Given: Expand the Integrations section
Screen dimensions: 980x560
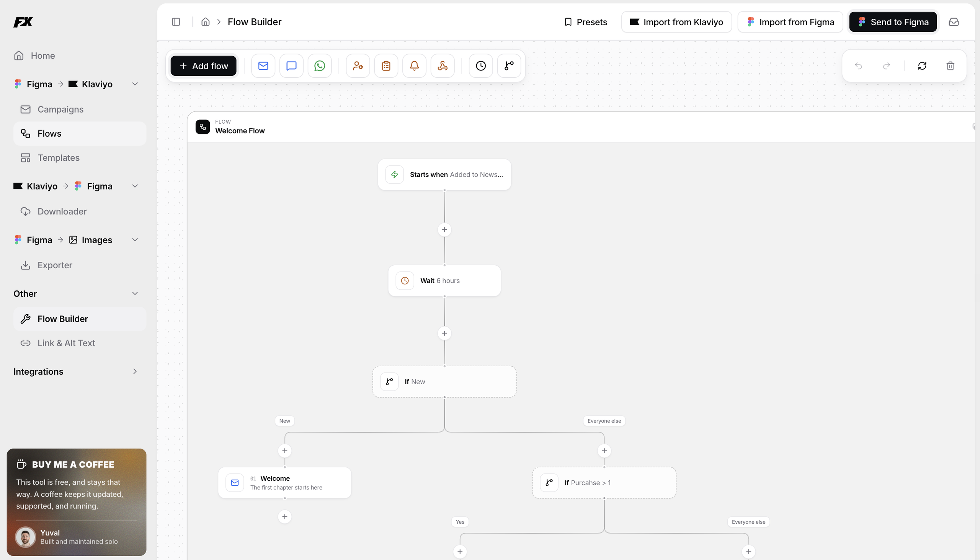Looking at the screenshot, I should click(x=135, y=372).
